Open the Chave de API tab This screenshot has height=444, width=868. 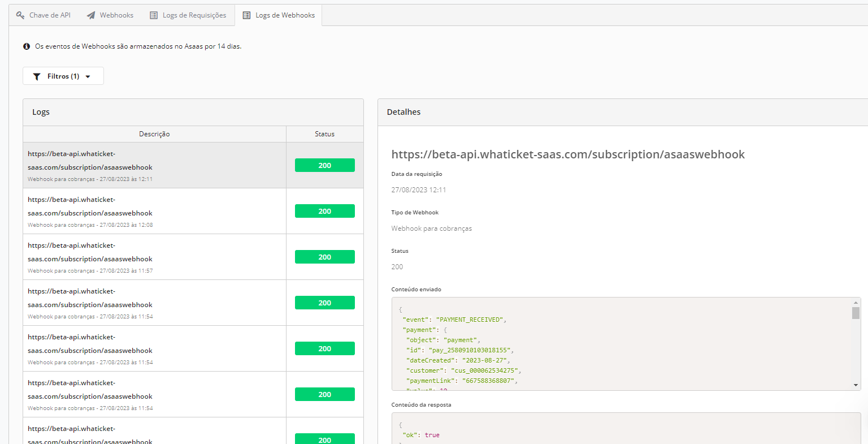click(x=50, y=15)
